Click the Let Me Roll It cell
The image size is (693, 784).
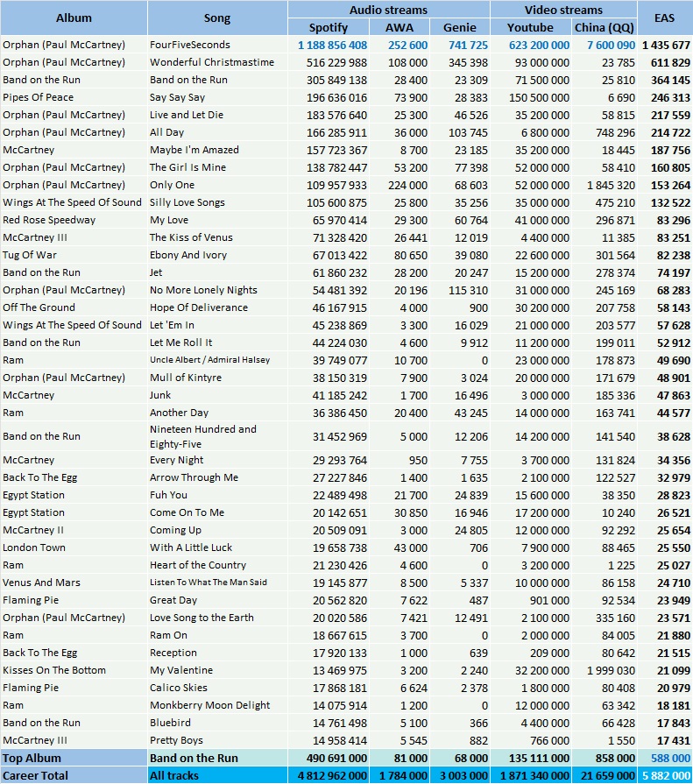pos(217,342)
